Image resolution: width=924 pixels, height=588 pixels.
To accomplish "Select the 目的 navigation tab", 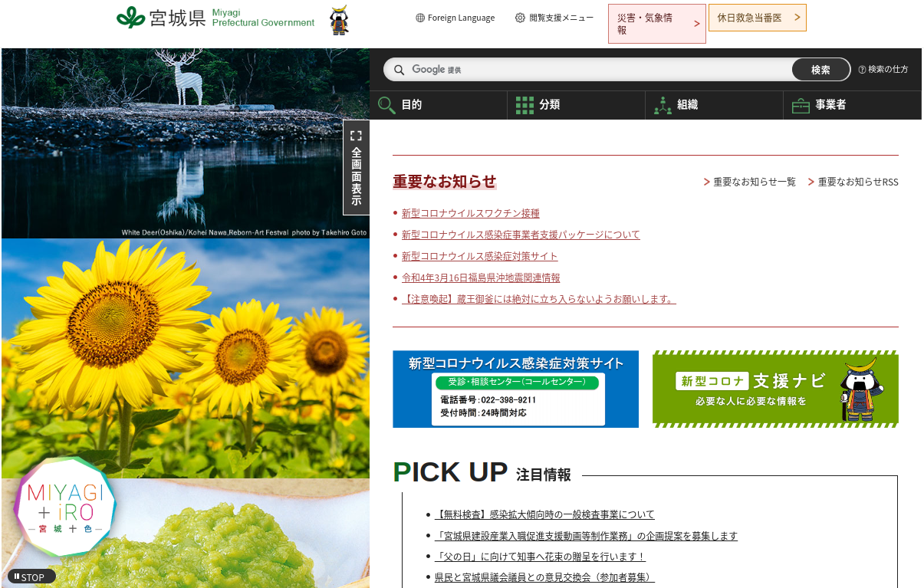I will [439, 105].
